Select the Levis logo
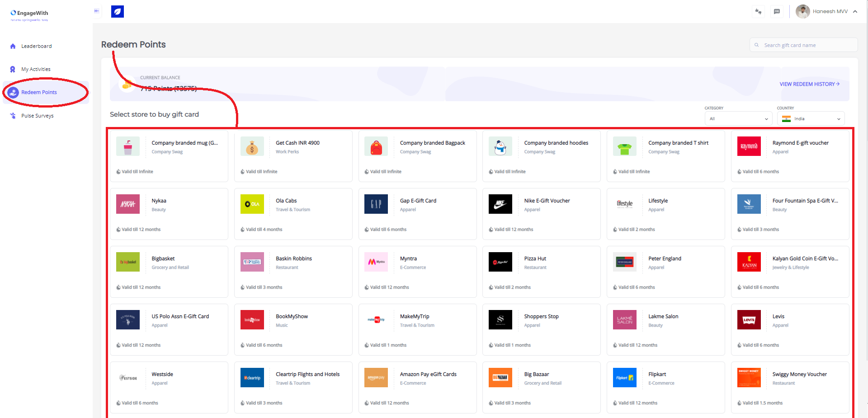868x418 pixels. pyautogui.click(x=749, y=320)
